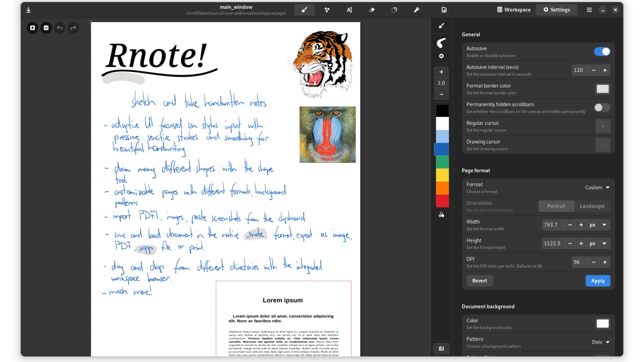Open the Format dropdown showing Custom
This screenshot has width=644, height=362.
597,188
